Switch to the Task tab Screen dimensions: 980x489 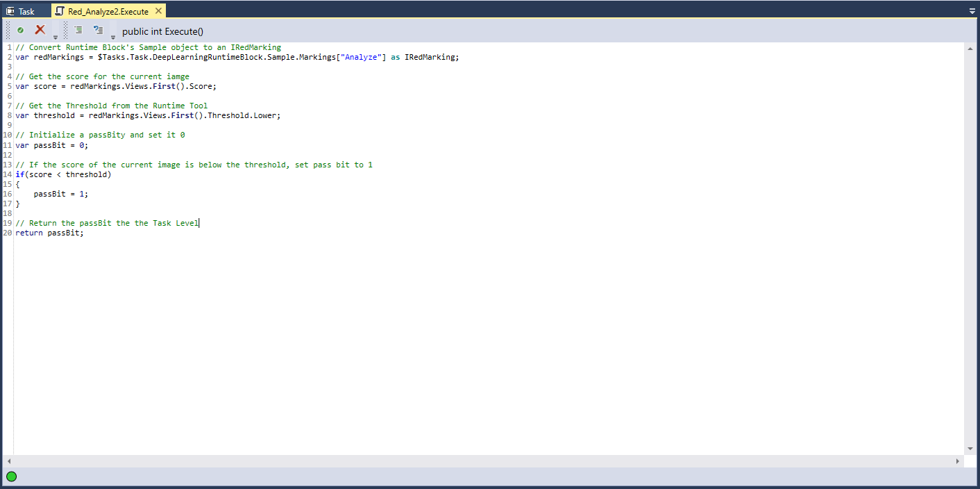coord(26,11)
